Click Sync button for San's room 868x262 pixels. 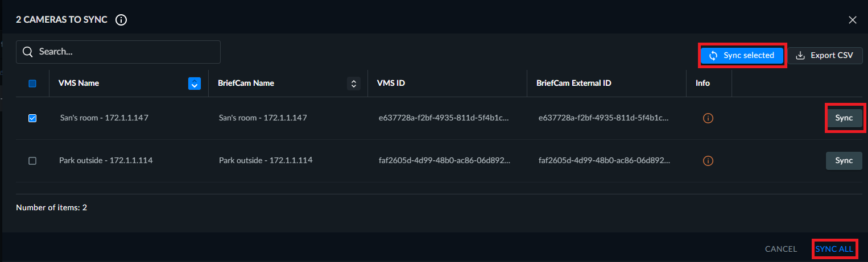coord(844,118)
